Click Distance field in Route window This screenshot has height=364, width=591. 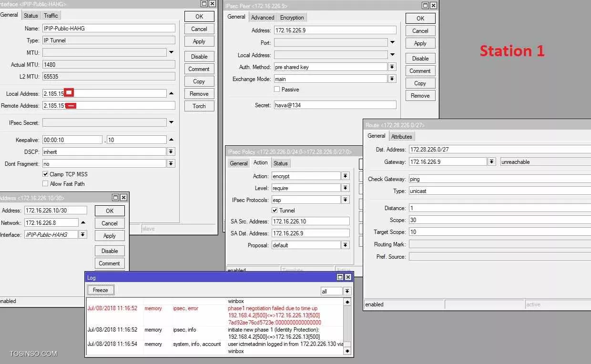tap(500, 208)
